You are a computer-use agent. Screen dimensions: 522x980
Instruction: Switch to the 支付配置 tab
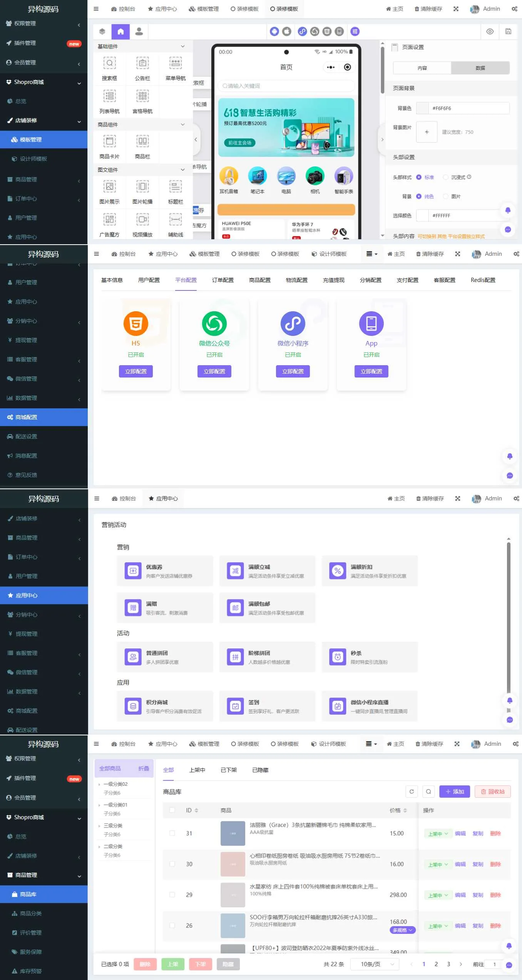[407, 280]
